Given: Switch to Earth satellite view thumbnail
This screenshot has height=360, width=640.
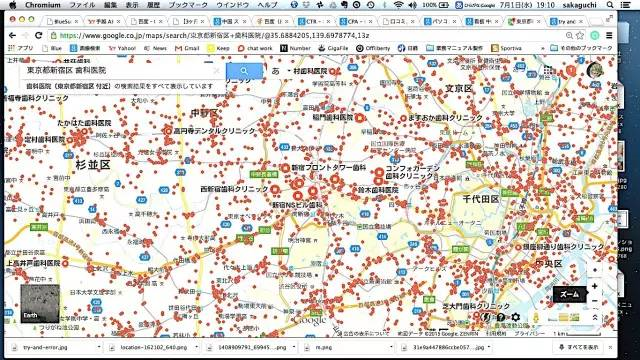Looking at the screenshot, I should pos(40,303).
